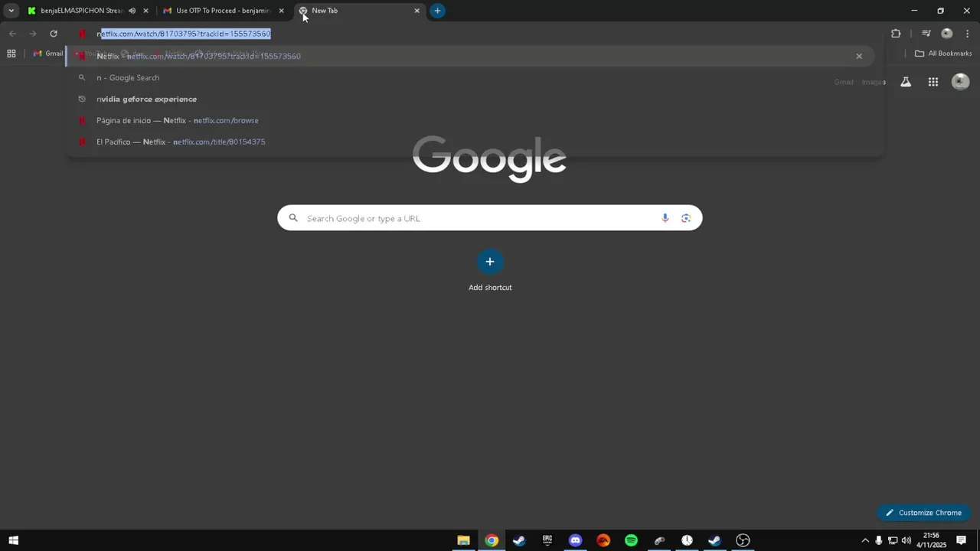Click the address bar with netflix.com URL
Screen dimensions: 980x551
(475, 34)
